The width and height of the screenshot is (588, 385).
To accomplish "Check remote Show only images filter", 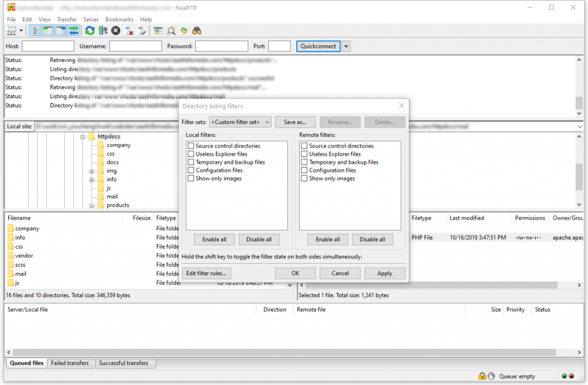I will [x=304, y=178].
